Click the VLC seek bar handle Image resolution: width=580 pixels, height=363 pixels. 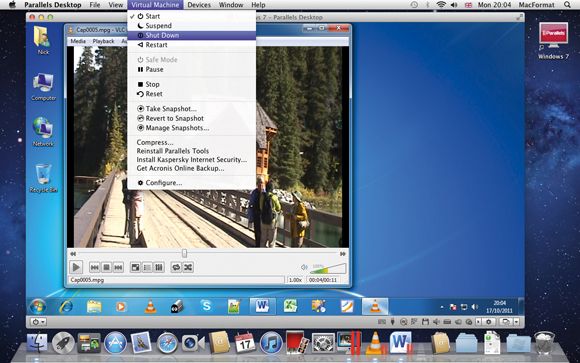click(x=184, y=253)
